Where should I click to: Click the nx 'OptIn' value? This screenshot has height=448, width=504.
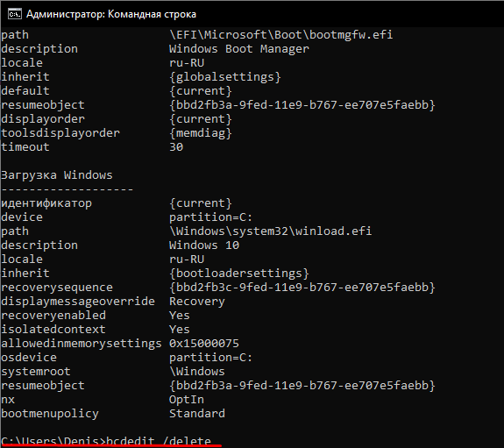coord(187,400)
